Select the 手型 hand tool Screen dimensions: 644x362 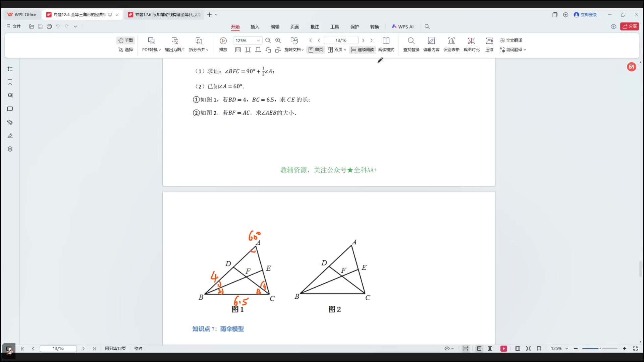125,40
